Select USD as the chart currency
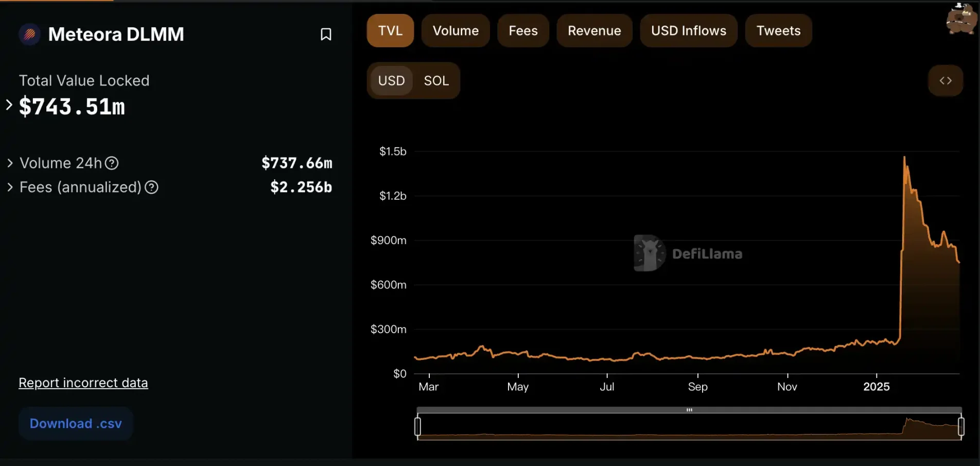This screenshot has width=980, height=466. click(x=391, y=80)
